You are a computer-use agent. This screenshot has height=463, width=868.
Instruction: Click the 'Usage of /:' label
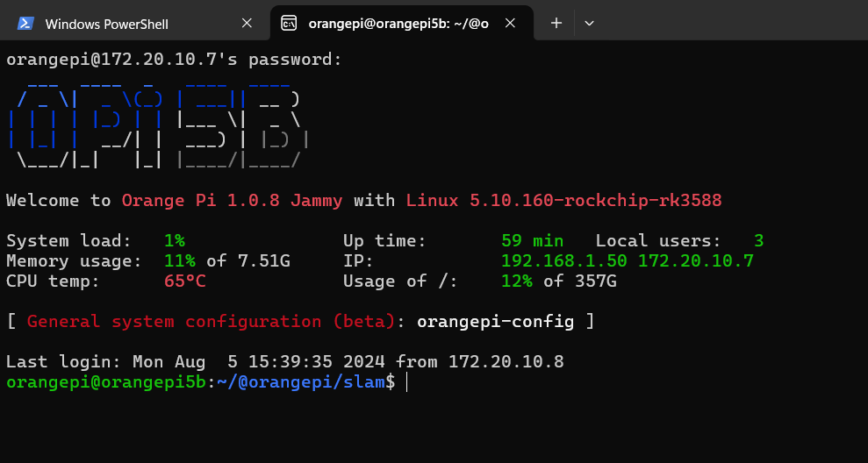coord(401,281)
